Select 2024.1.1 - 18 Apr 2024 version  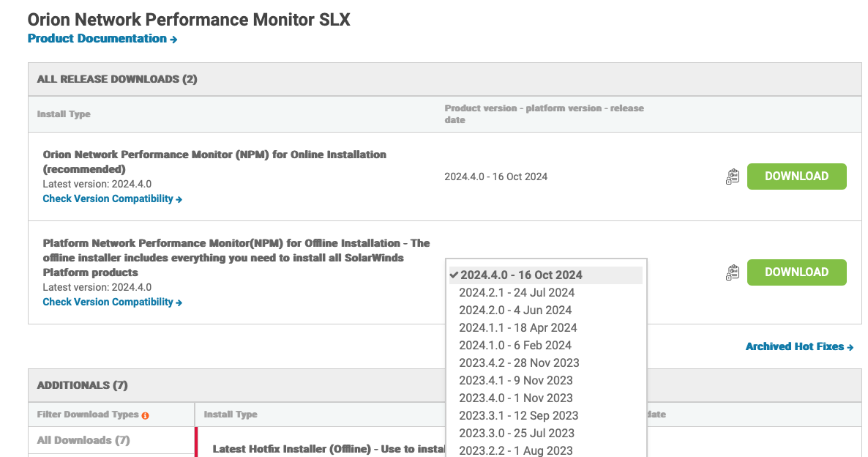[x=517, y=328]
